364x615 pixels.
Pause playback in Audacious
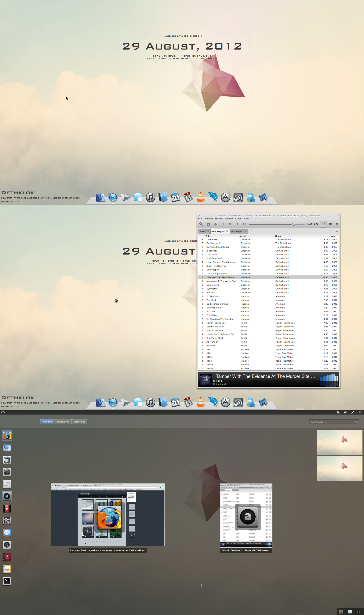pos(222,224)
